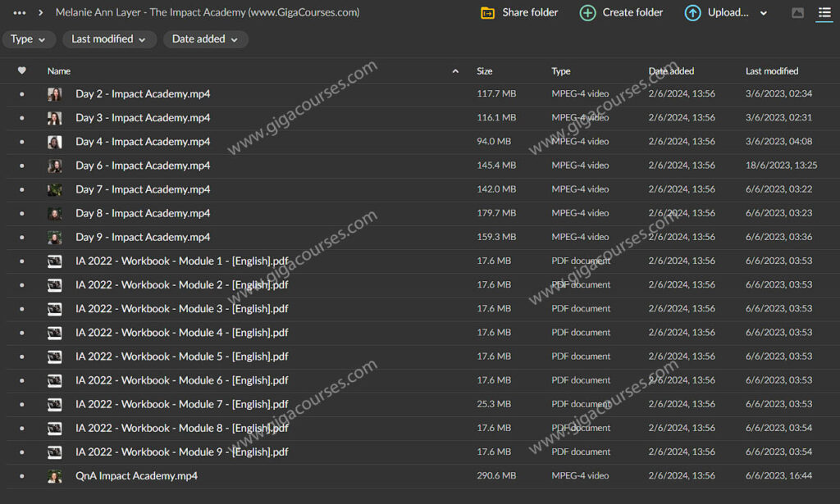Click the Upload arrow icon
Viewport: 840px width, 504px height.
[x=693, y=13]
